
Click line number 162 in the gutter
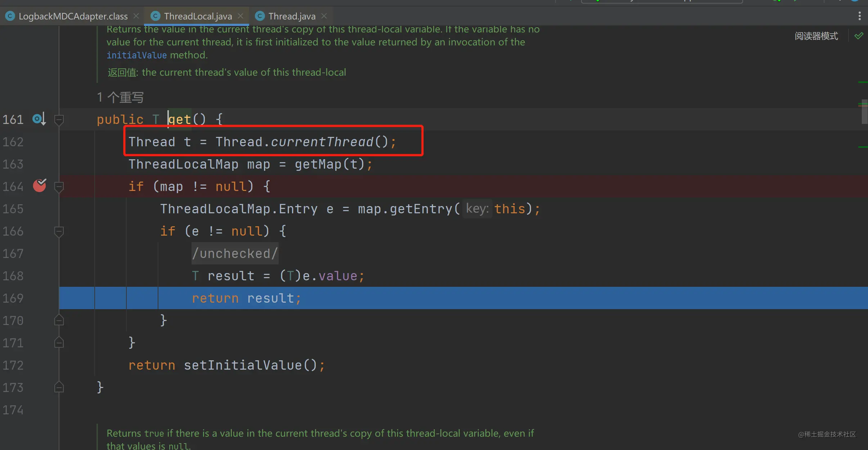13,142
